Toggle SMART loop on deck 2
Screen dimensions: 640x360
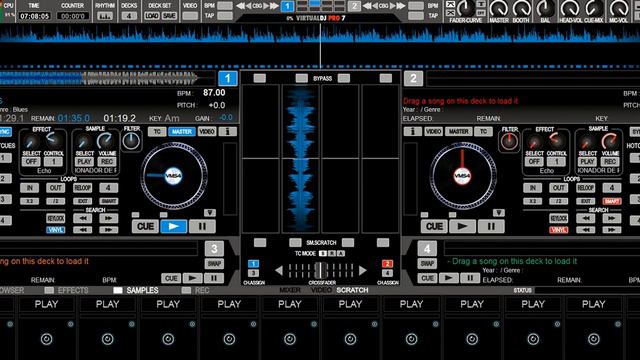click(611, 201)
